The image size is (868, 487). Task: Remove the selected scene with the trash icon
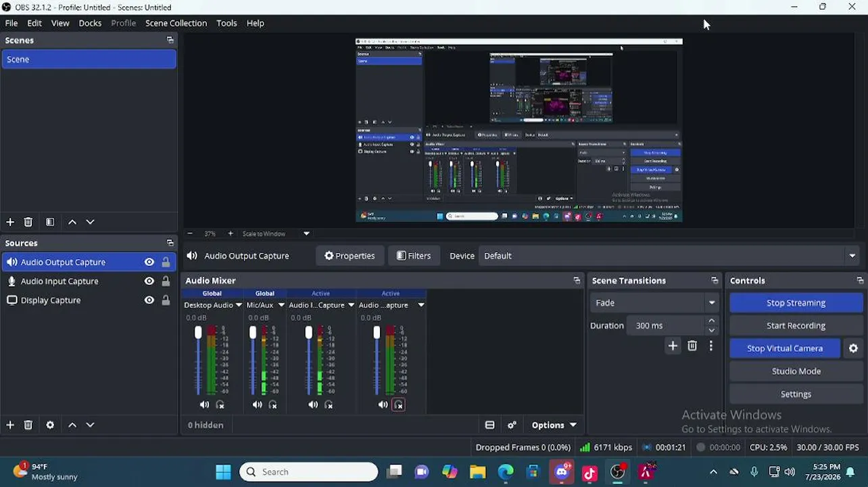[x=28, y=222]
